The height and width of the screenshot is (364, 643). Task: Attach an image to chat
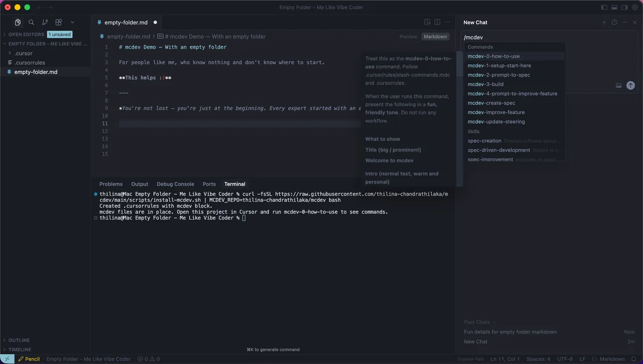pyautogui.click(x=619, y=85)
